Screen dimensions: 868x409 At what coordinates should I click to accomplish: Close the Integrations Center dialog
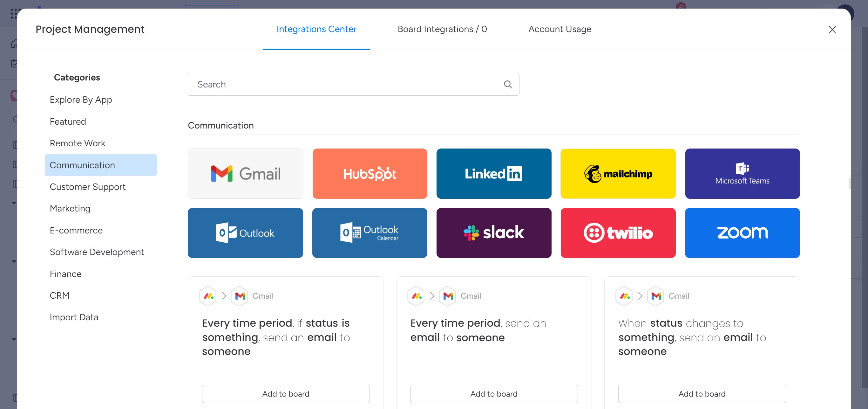[x=832, y=30]
